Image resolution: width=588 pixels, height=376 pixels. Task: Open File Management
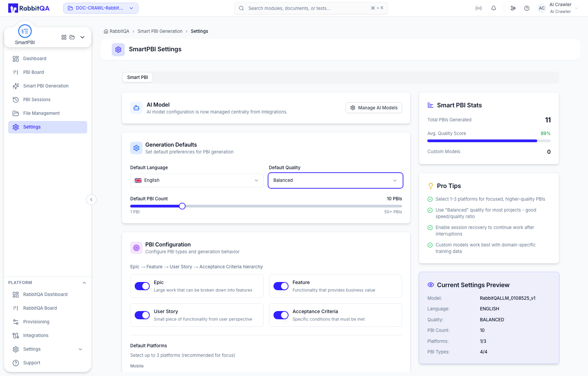coord(48,113)
